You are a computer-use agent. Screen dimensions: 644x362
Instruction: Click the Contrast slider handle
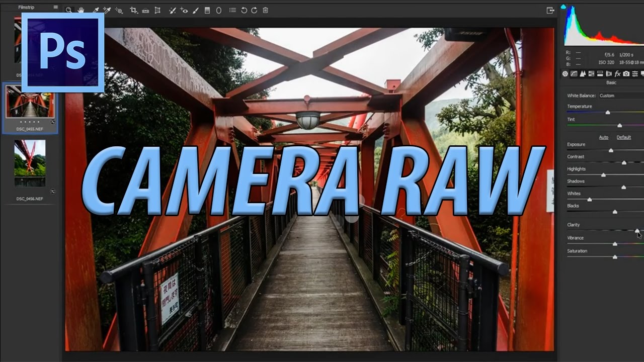(624, 163)
